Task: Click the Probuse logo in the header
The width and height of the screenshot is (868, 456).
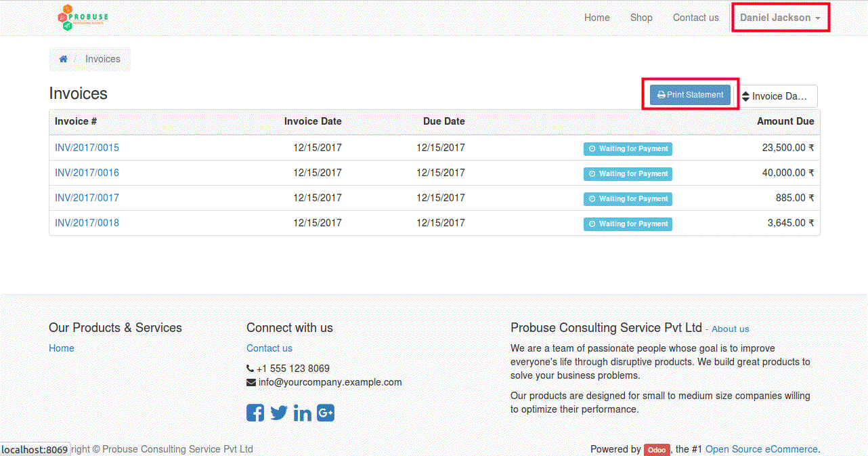Action: coord(83,18)
